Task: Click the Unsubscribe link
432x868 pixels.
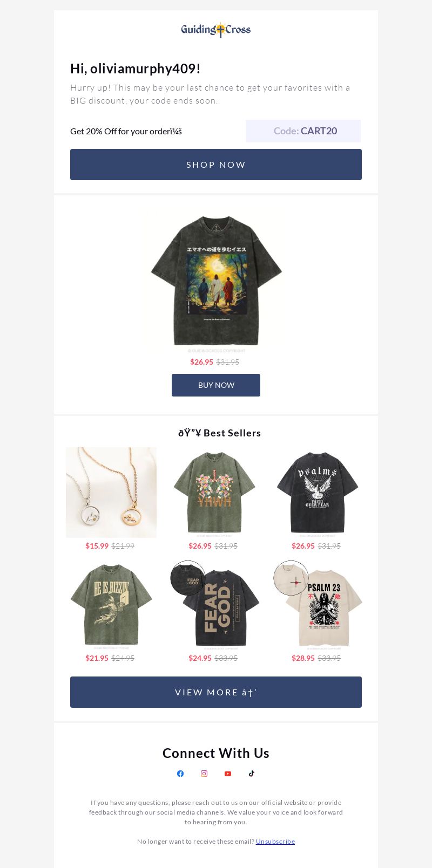Action: pos(275,842)
